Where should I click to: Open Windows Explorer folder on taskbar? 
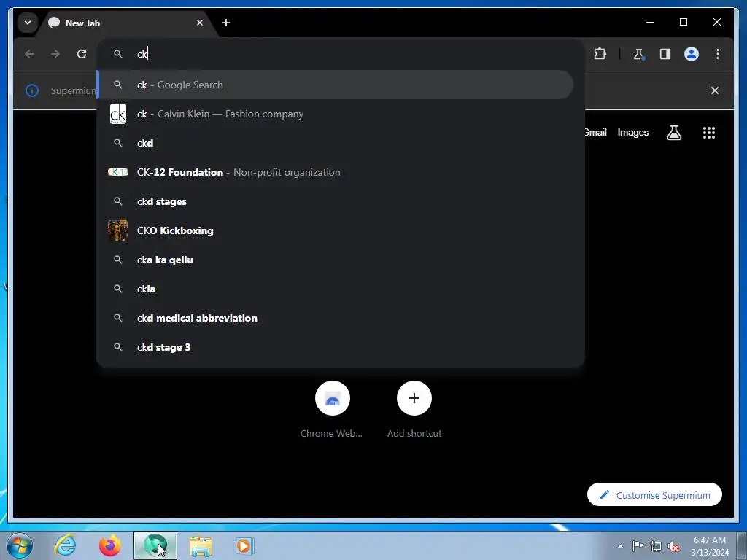click(201, 545)
